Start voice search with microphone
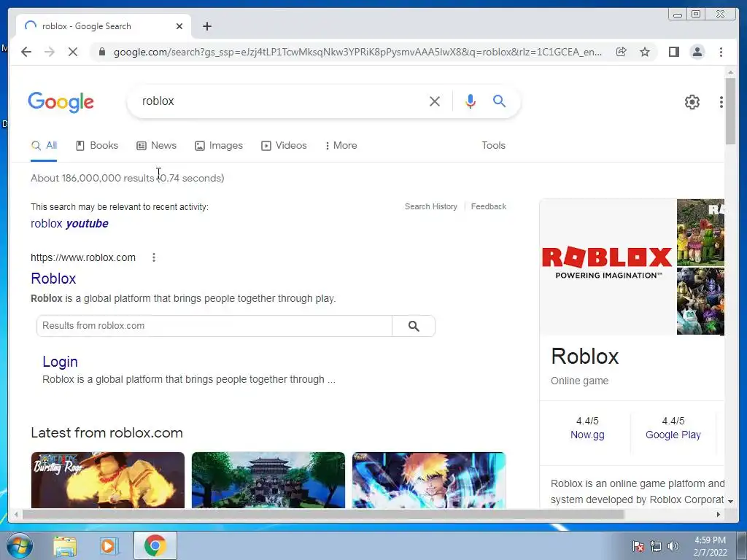The height and width of the screenshot is (560, 747). [471, 101]
